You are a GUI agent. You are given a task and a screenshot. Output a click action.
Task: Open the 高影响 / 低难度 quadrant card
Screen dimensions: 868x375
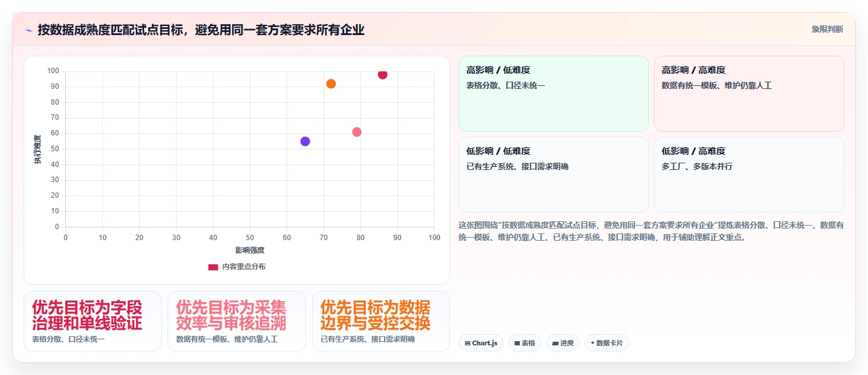[x=553, y=94]
